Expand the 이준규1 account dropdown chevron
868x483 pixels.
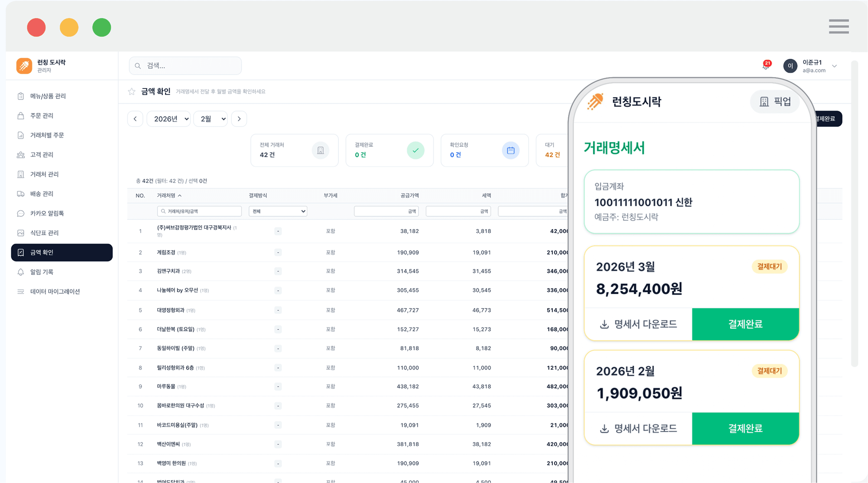834,66
